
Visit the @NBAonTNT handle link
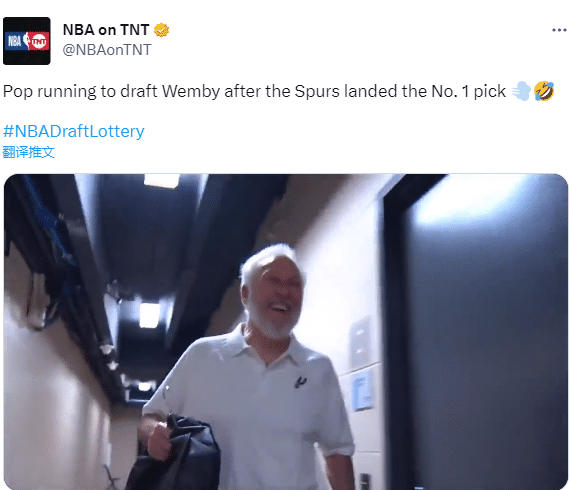pos(107,50)
